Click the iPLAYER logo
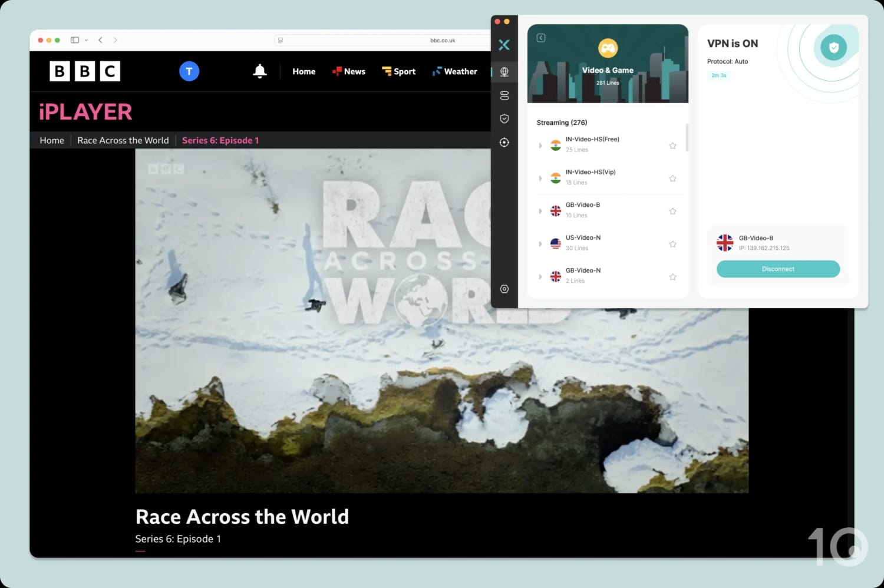 pos(85,112)
